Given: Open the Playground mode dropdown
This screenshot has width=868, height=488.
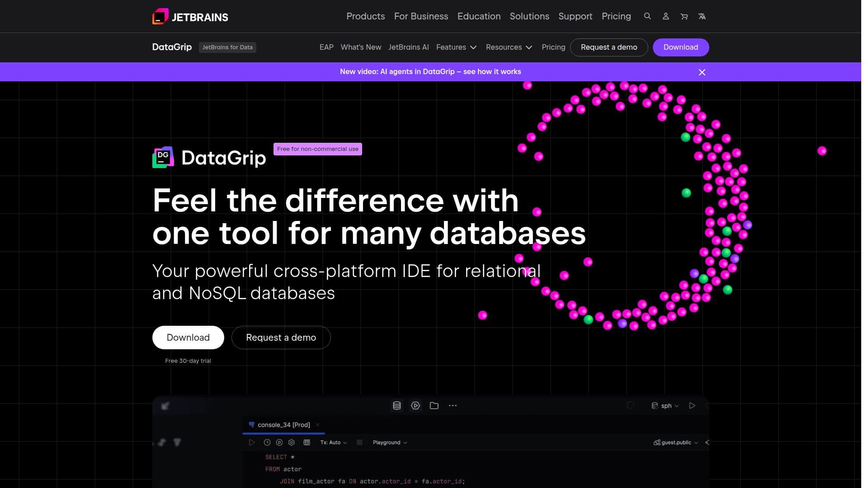Looking at the screenshot, I should tap(390, 442).
